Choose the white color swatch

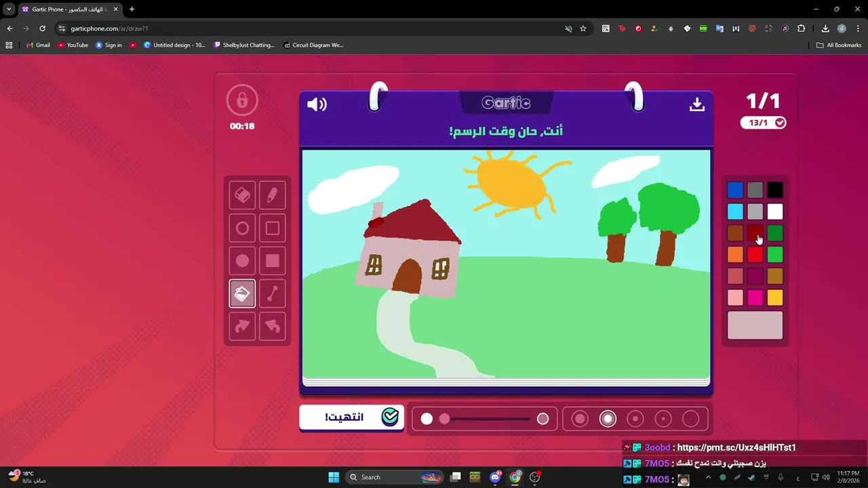775,212
